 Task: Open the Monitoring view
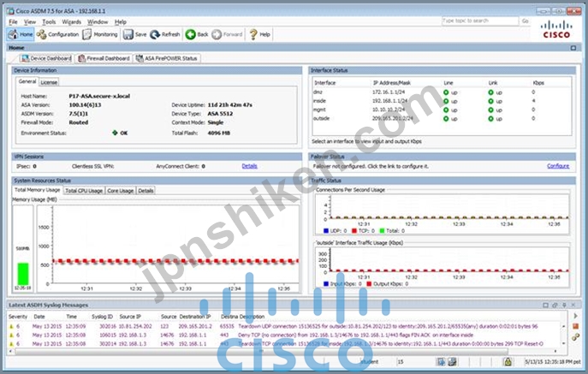point(100,34)
